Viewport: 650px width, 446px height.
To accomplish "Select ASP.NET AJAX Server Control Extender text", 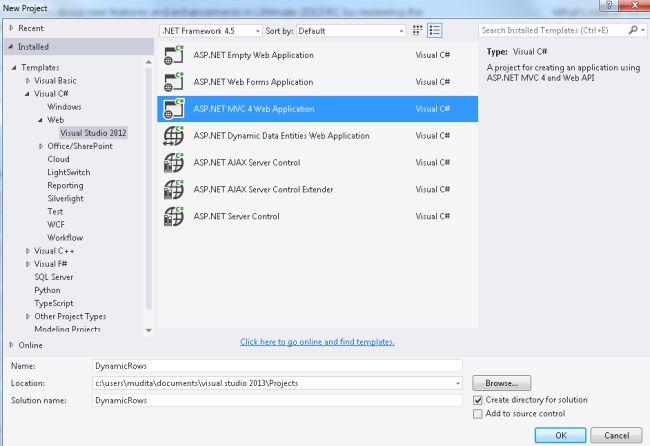I will click(263, 189).
